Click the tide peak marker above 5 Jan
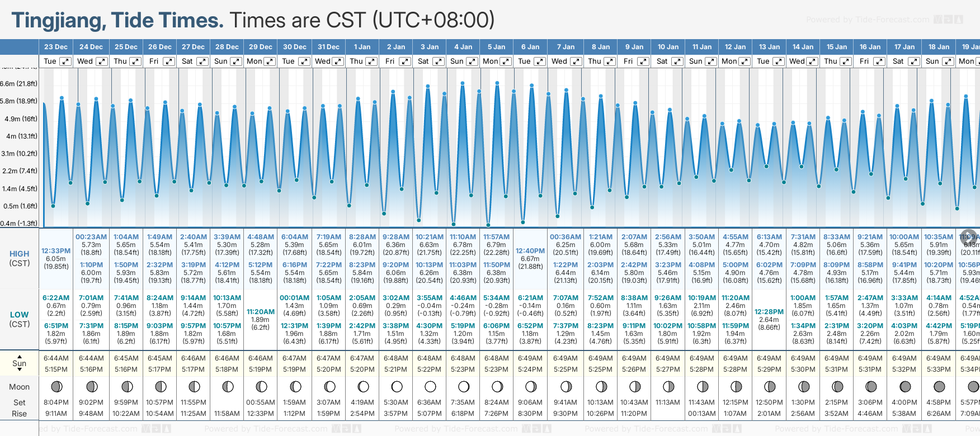Viewport: 980px width, 436px height. point(497,83)
